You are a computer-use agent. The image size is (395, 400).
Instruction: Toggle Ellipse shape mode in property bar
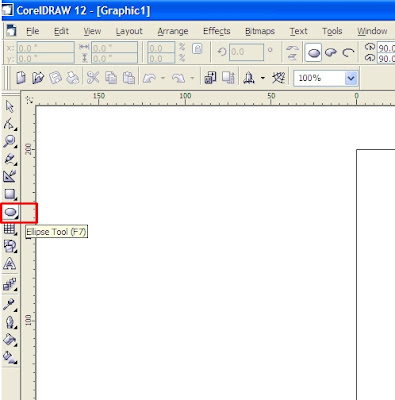coord(313,53)
